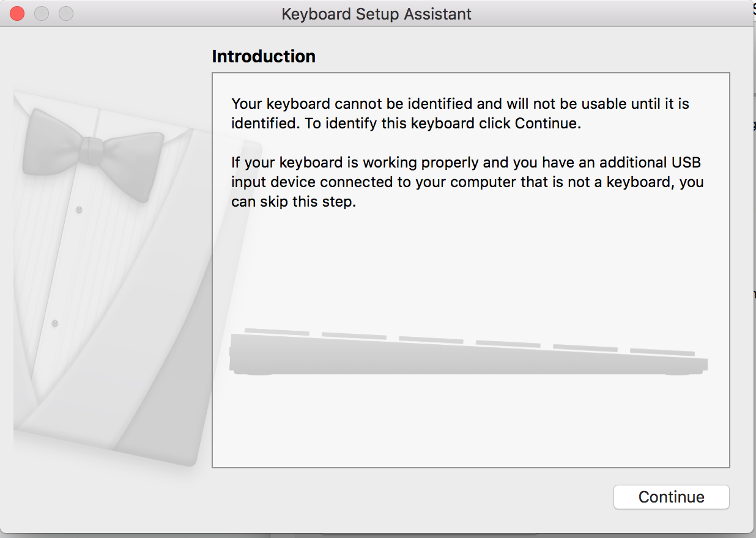Click the Continue button

(x=671, y=497)
